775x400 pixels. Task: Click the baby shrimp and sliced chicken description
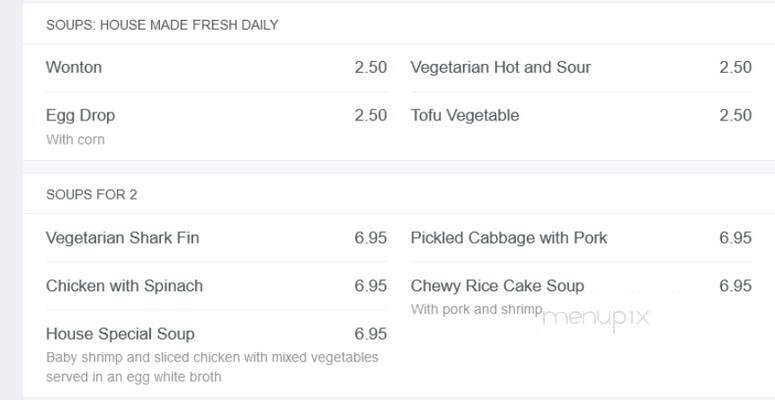213,367
